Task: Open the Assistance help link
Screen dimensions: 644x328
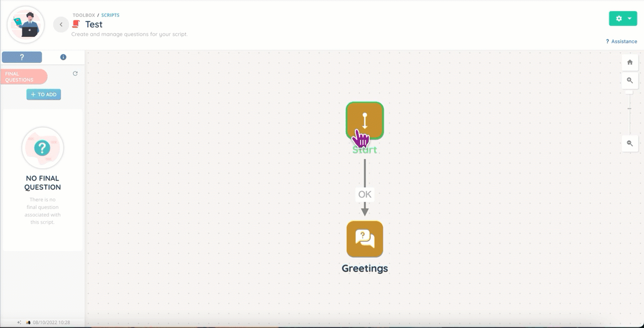Action: pos(621,42)
